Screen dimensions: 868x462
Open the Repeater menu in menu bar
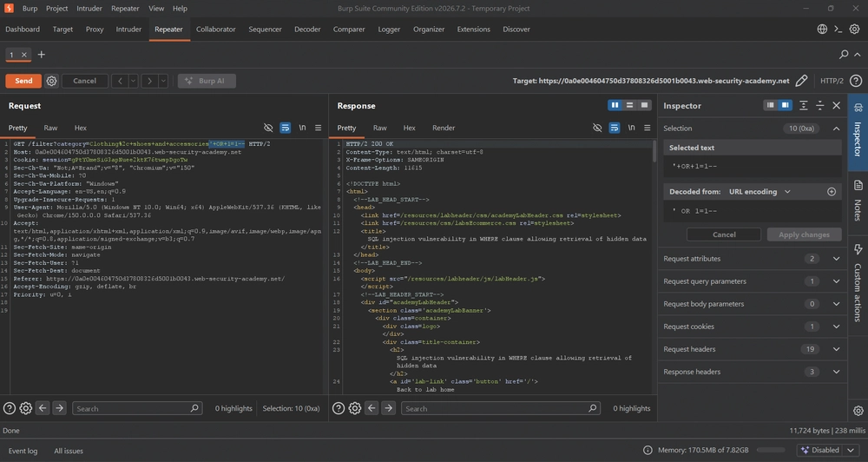coord(125,9)
